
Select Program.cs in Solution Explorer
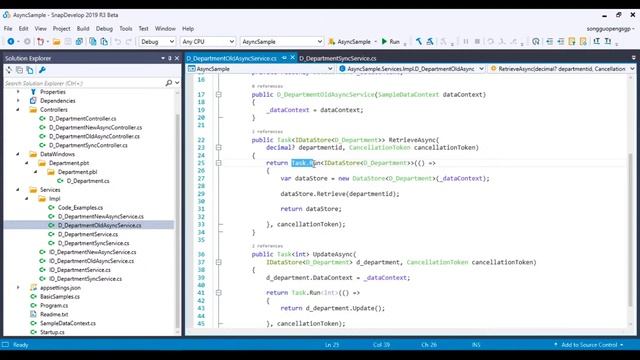53,305
